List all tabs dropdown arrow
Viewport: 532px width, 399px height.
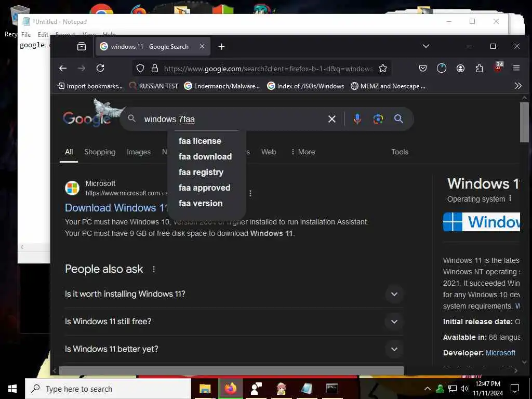click(426, 46)
